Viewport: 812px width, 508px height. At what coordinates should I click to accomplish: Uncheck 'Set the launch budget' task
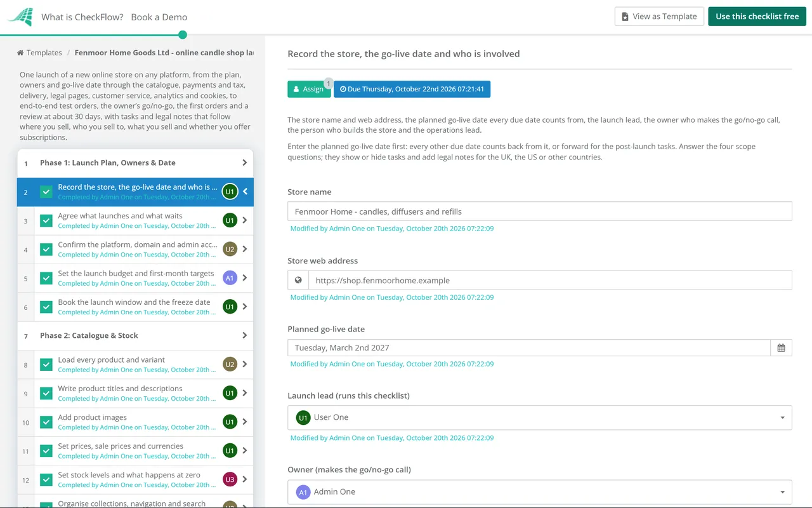pos(46,278)
